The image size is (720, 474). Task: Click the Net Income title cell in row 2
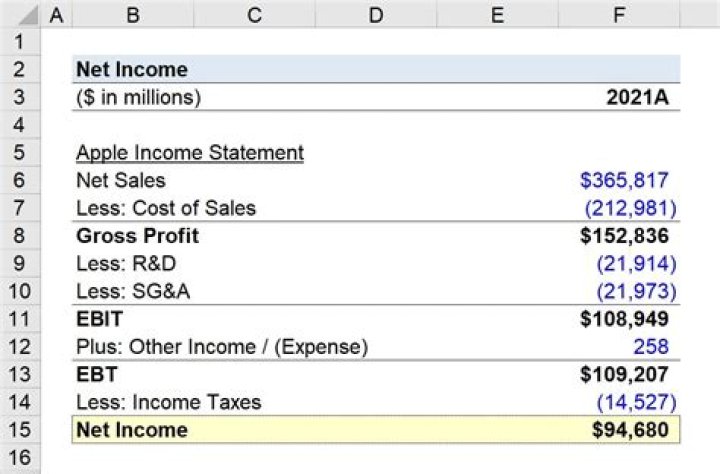pos(132,70)
